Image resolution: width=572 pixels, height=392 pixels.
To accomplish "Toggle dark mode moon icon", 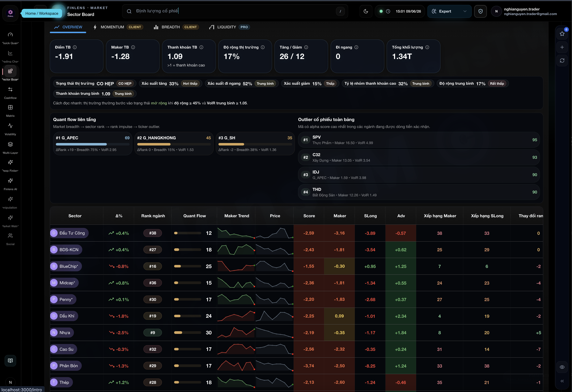I will click(x=366, y=11).
